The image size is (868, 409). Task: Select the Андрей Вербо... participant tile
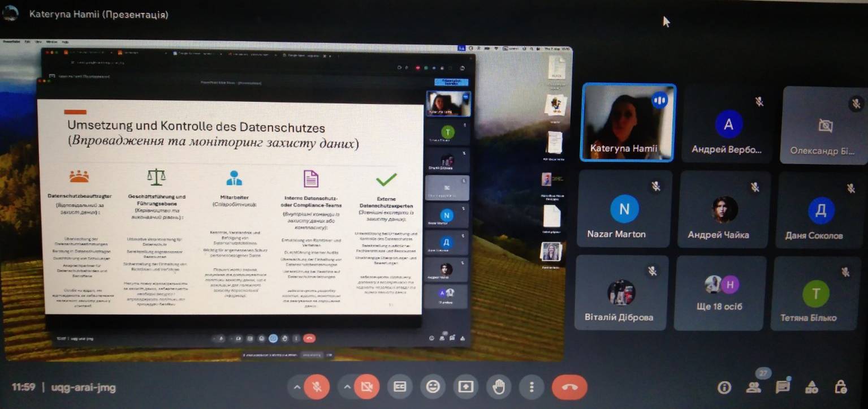[726, 124]
